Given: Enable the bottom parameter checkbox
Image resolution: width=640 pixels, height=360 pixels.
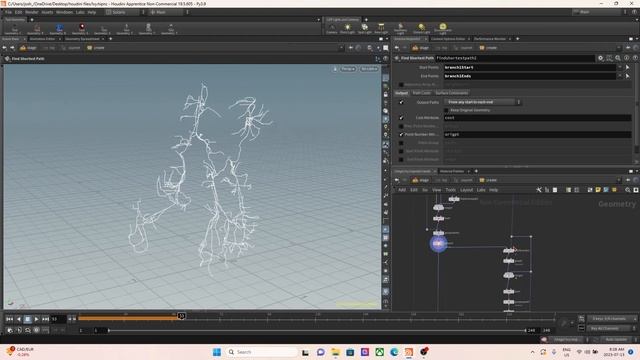Looking at the screenshot, I should pyautogui.click(x=401, y=160).
